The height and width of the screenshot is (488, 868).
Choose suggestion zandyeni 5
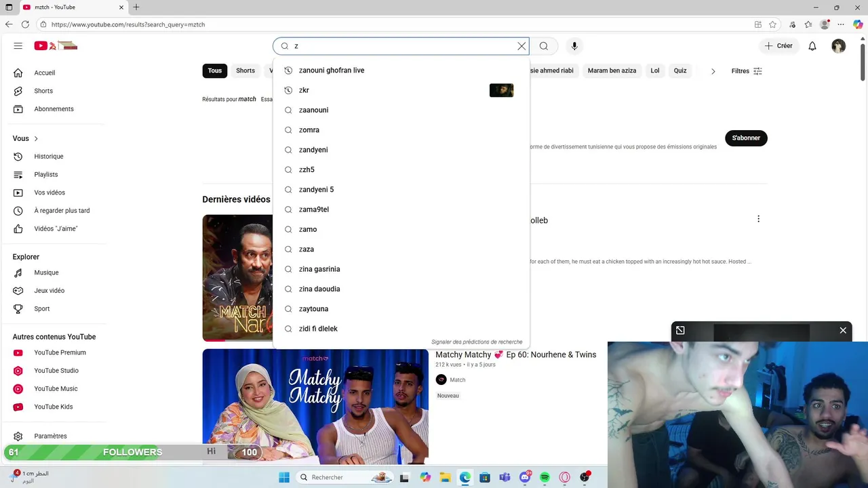tap(401, 190)
